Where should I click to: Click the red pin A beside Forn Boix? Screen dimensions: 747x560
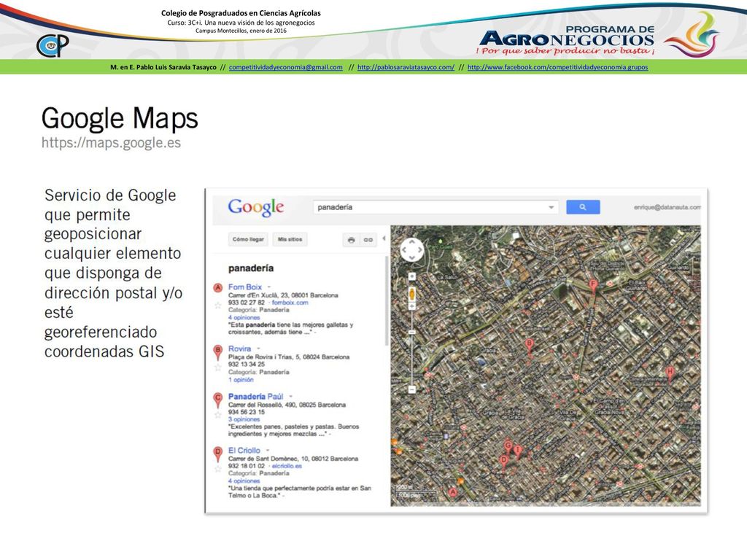pyautogui.click(x=217, y=289)
